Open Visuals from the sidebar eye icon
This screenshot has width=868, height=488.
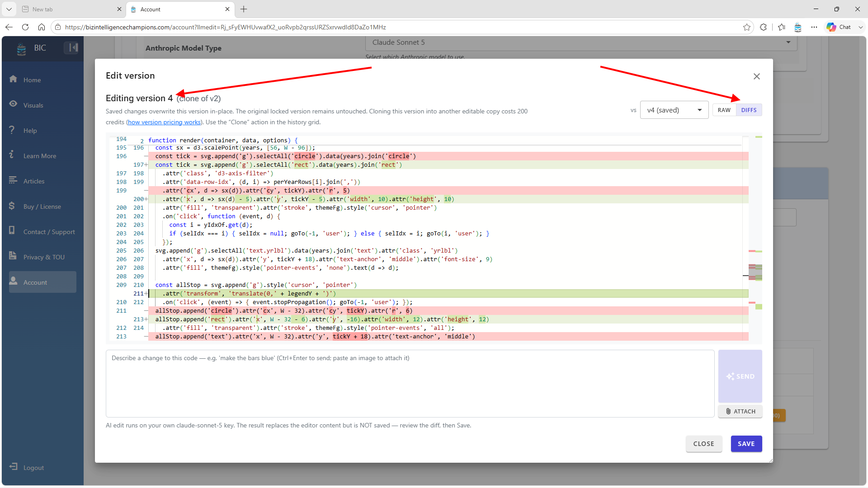[x=14, y=104]
